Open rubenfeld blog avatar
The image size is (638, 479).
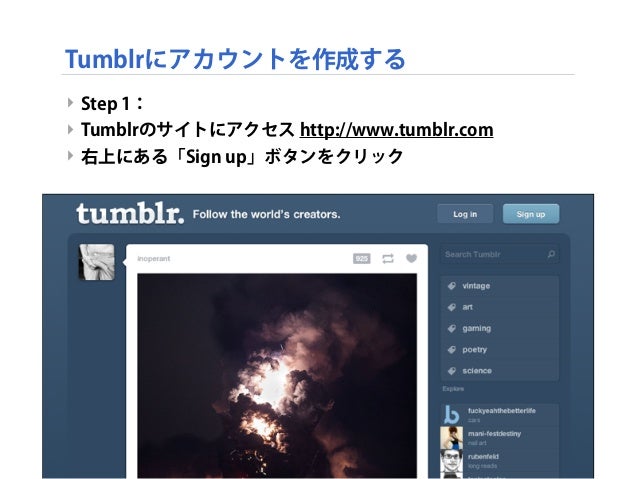[x=452, y=461]
